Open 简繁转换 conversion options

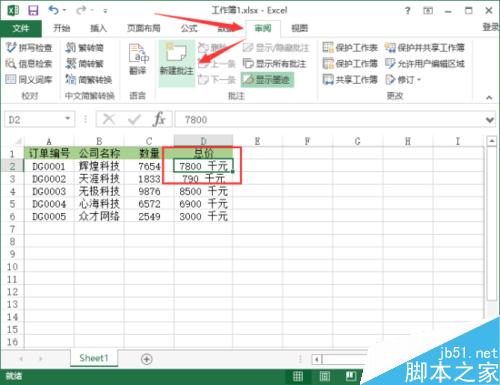coord(89,79)
